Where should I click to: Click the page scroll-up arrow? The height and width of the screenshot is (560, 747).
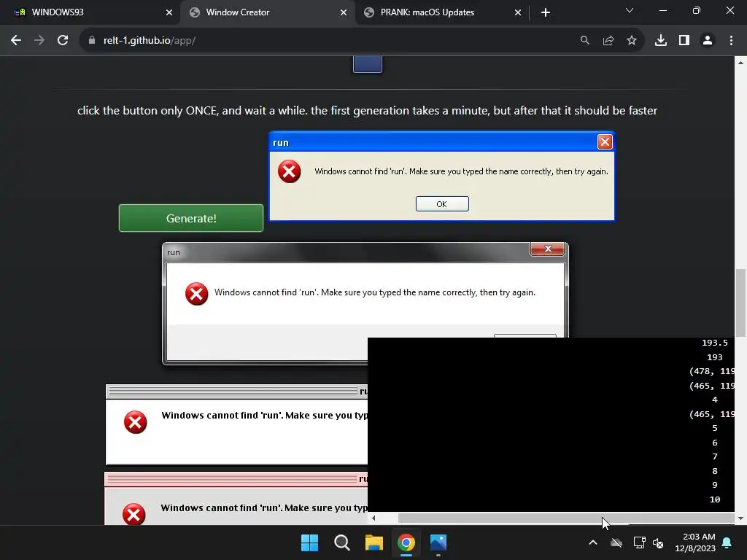[x=740, y=63]
